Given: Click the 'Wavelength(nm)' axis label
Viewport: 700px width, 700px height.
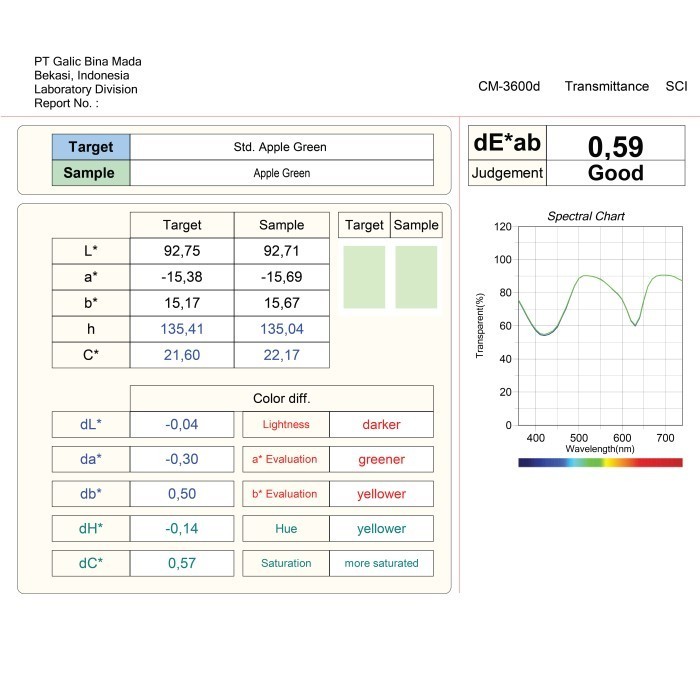Looking at the screenshot, I should [600, 449].
